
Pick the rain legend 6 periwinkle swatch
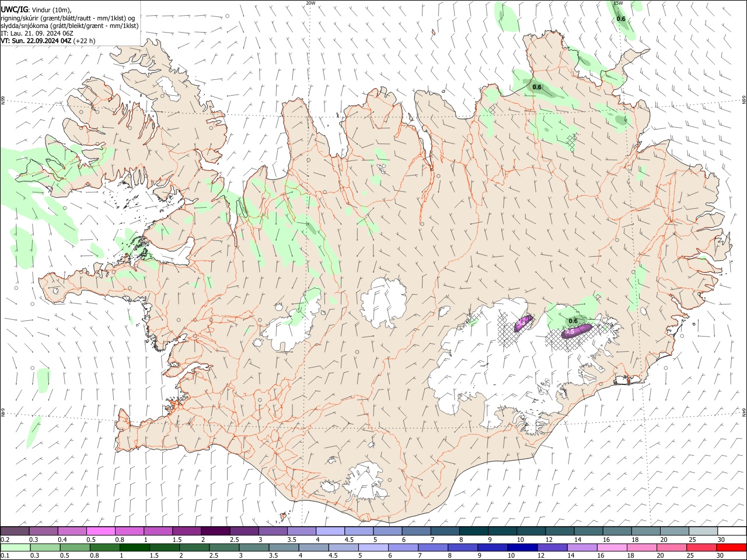click(x=403, y=547)
